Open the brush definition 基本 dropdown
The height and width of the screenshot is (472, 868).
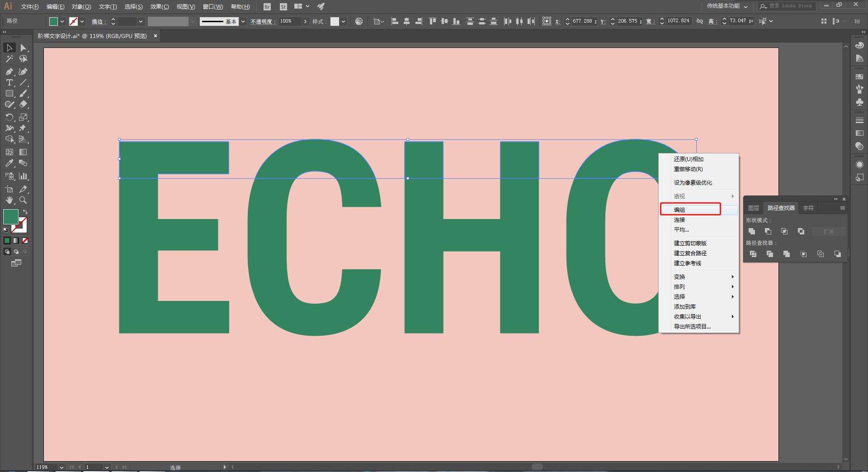pos(243,21)
